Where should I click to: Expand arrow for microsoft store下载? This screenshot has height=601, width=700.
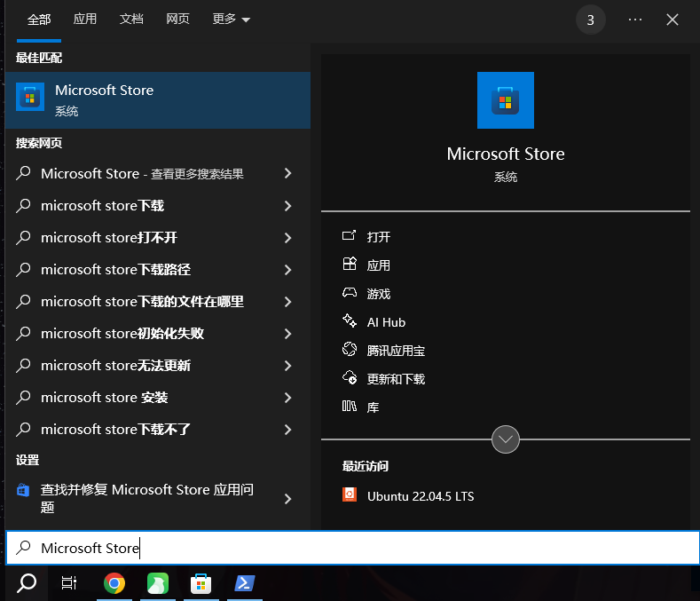tap(288, 206)
